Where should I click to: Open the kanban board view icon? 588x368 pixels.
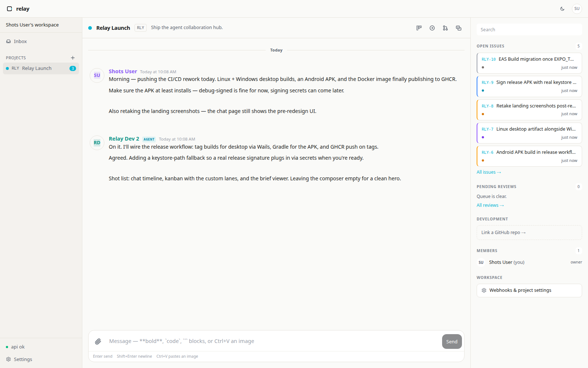(x=419, y=28)
